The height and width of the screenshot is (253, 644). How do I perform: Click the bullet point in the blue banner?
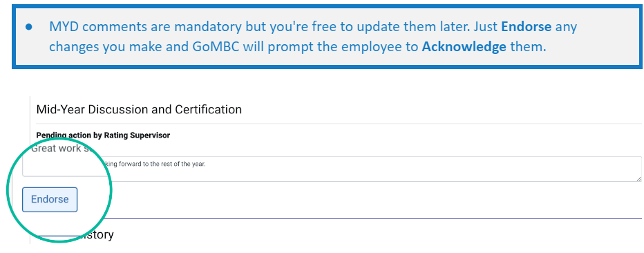click(29, 27)
